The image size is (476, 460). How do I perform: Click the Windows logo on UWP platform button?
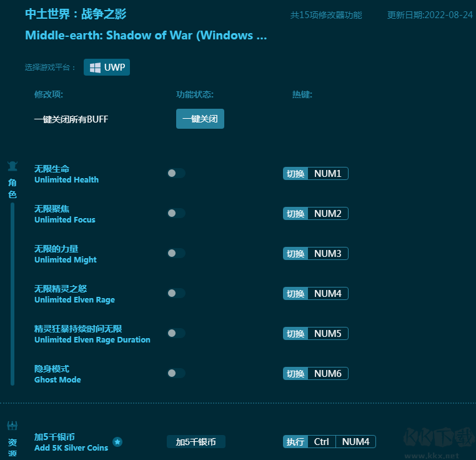coord(95,67)
